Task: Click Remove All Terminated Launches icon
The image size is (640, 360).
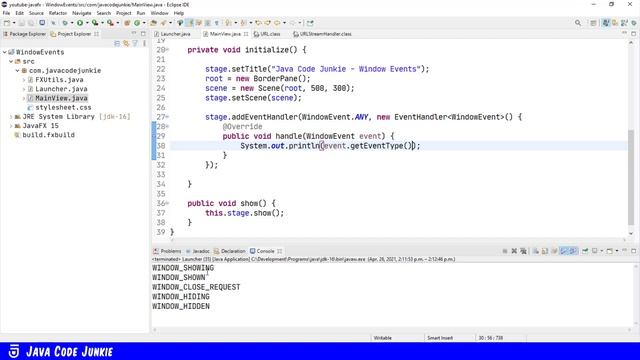Action: [523, 251]
